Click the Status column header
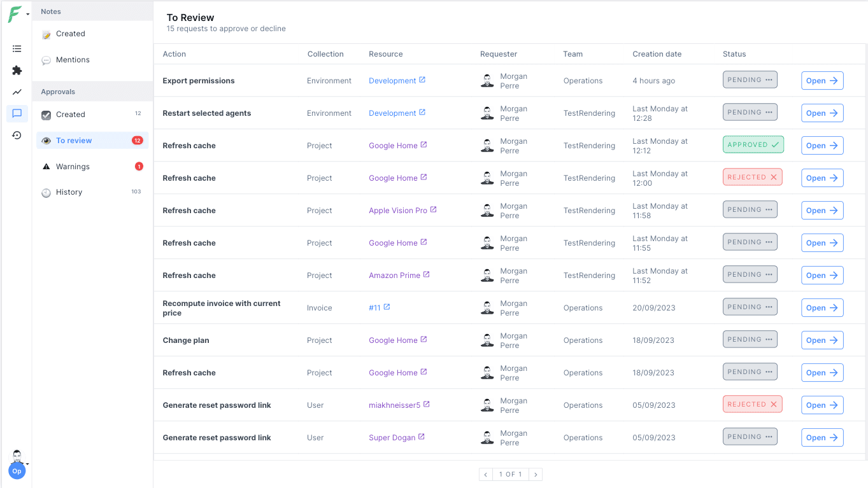 point(734,54)
